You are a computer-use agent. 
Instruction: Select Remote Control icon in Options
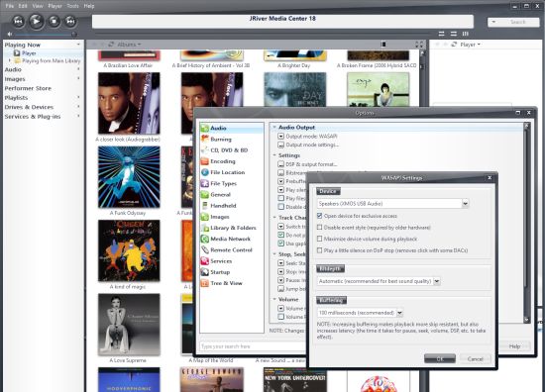click(205, 250)
